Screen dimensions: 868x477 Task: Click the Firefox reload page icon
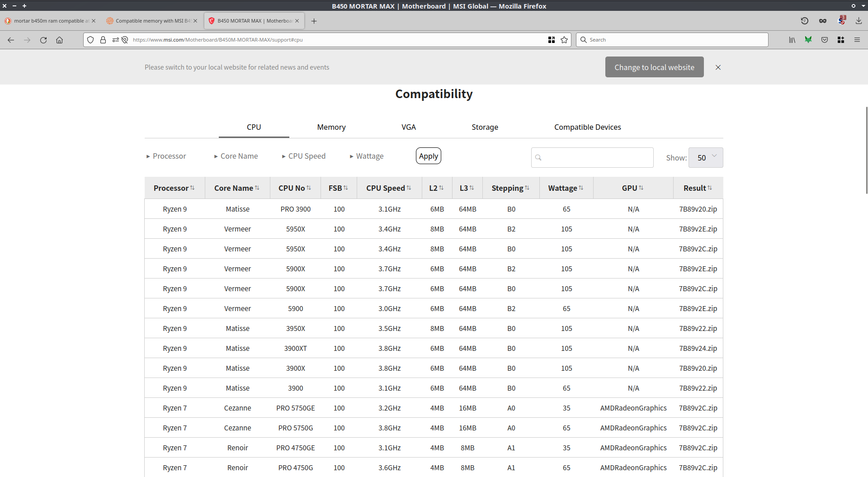click(x=43, y=40)
